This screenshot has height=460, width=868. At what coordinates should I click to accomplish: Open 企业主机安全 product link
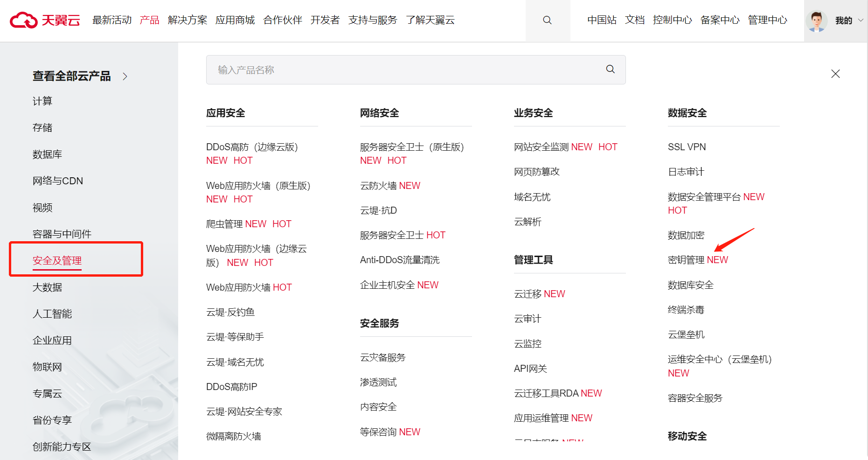[x=388, y=285]
